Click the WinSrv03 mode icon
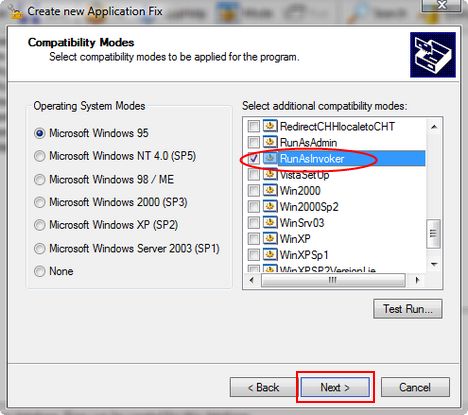Viewport: 468px width, 415px height. coord(270,222)
